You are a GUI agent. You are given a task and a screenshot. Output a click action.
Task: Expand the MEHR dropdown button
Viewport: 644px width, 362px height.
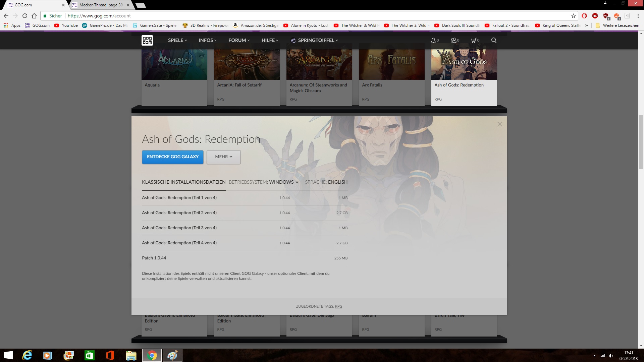[x=224, y=157]
